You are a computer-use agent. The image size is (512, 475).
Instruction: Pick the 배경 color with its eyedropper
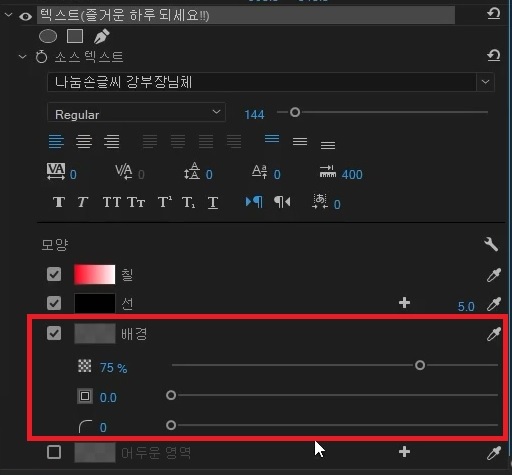[494, 334]
